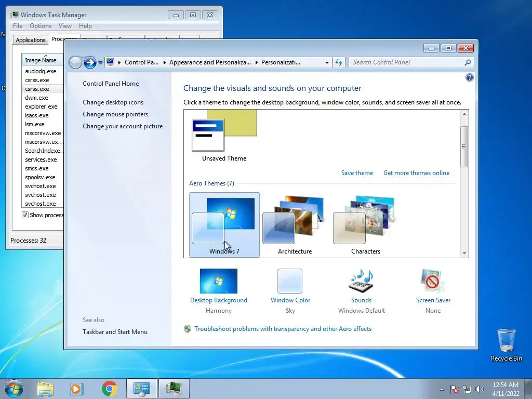The image size is (532, 399).
Task: Click the search magnifier icon
Action: pos(468,62)
